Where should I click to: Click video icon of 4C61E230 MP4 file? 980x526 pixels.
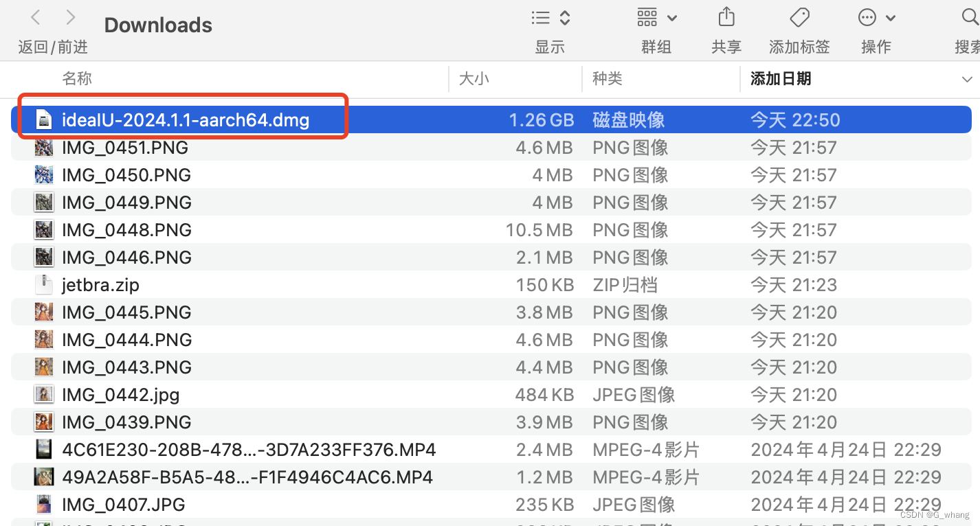pyautogui.click(x=43, y=450)
